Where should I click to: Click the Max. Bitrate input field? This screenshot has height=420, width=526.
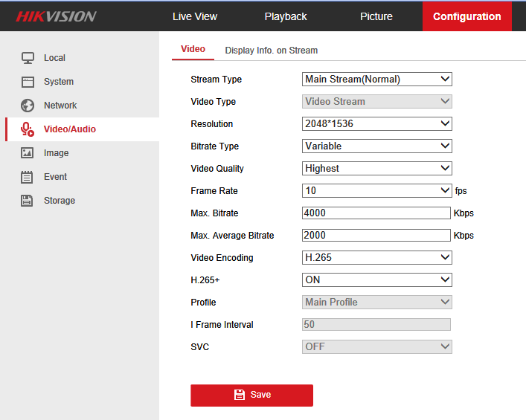point(376,213)
